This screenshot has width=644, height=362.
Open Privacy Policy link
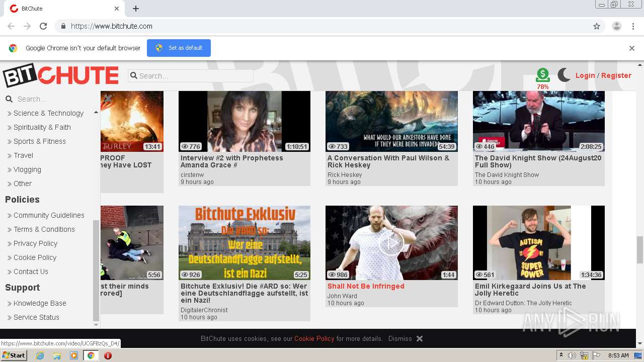pyautogui.click(x=35, y=243)
